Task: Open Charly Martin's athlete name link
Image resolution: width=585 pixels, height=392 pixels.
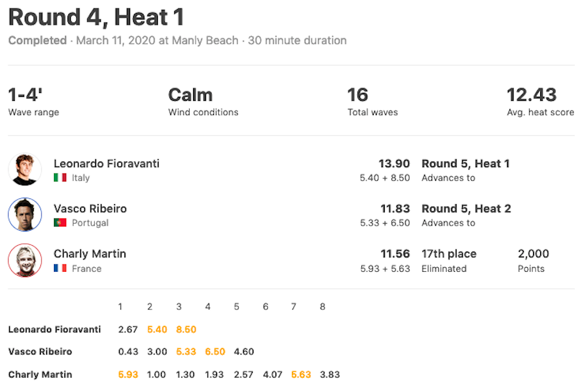Action: [x=90, y=254]
